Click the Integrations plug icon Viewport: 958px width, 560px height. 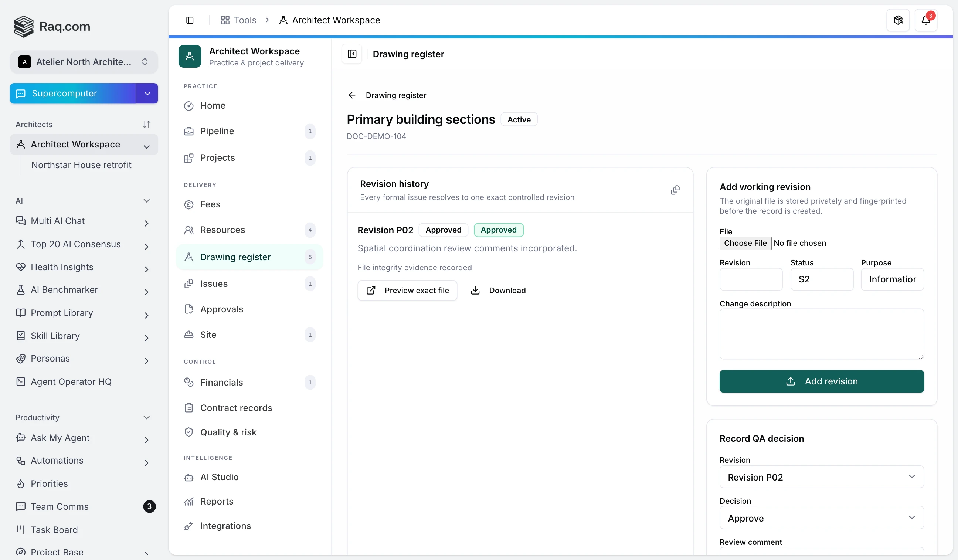[x=188, y=526]
